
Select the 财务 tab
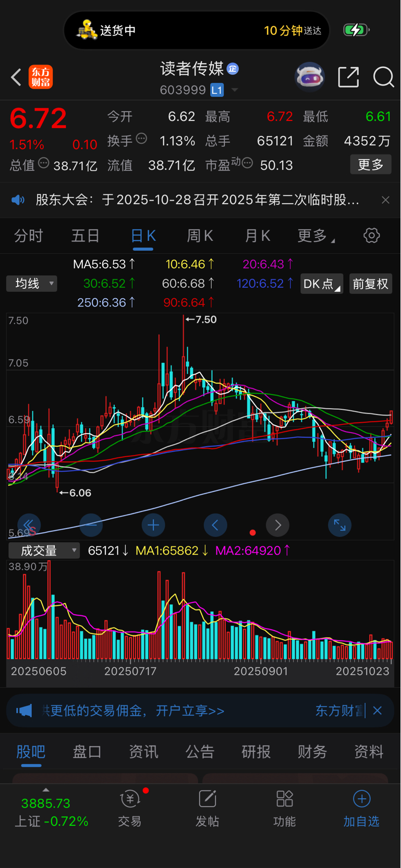(312, 752)
